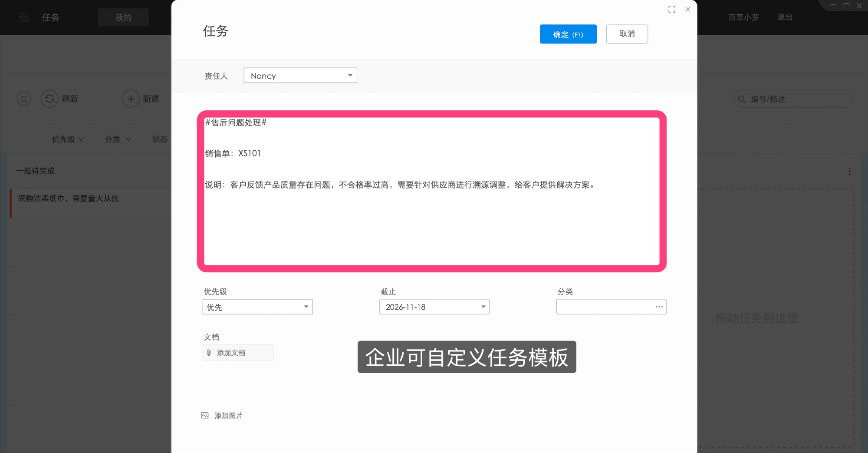Screen dimensions: 868x453
Task: Click the 分类 input box in dialog
Action: point(611,307)
